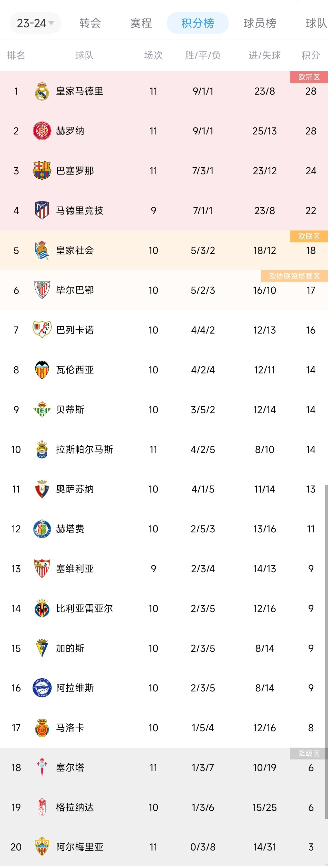Tap the Real Madrid crest icon
The width and height of the screenshot is (328, 868).
[x=42, y=91]
